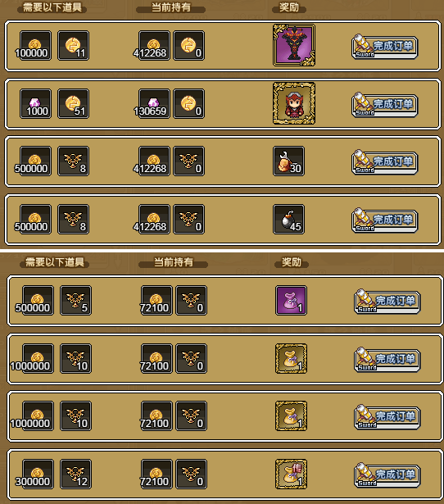Viewport: 444px width, 504px height.
Task: Click the meat reward icon with 30
Action: (x=288, y=161)
